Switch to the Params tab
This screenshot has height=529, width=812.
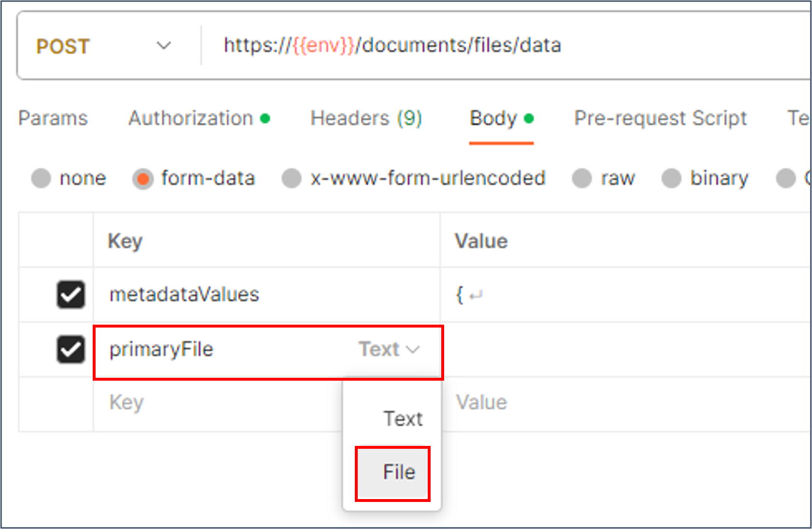pos(53,118)
